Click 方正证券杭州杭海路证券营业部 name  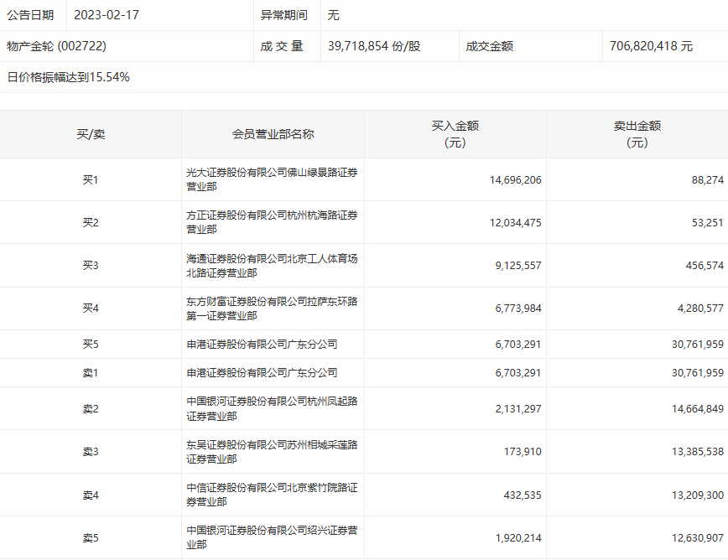(272, 222)
